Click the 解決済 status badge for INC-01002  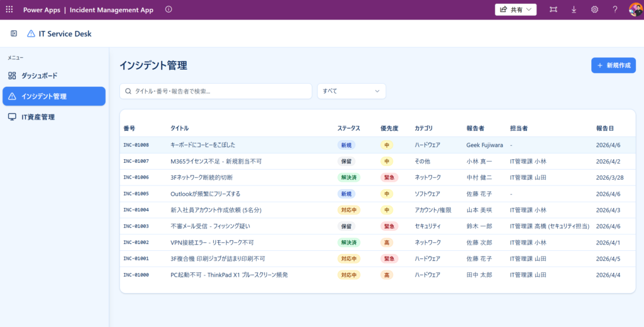[x=348, y=242]
